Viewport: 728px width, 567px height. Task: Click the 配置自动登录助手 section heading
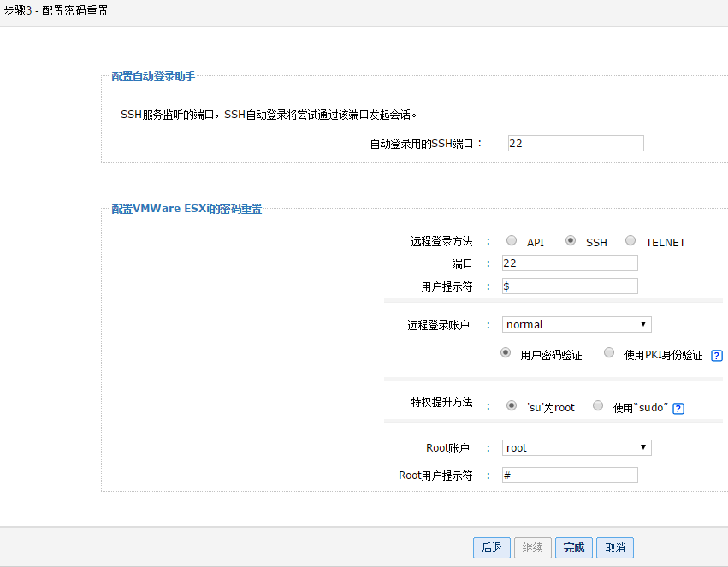[x=153, y=77]
